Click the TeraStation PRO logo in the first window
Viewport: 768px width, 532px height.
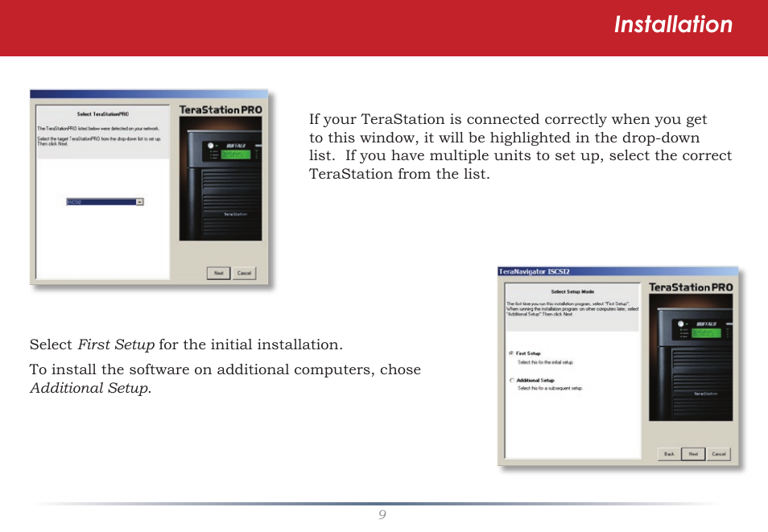pos(221,109)
